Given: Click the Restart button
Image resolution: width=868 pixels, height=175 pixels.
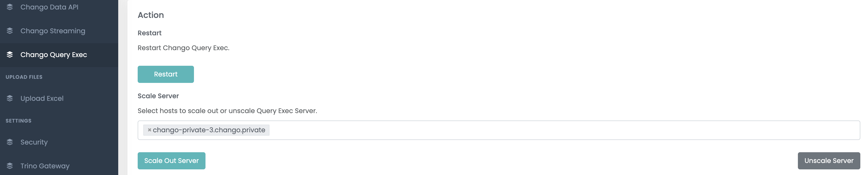Looking at the screenshot, I should [166, 74].
